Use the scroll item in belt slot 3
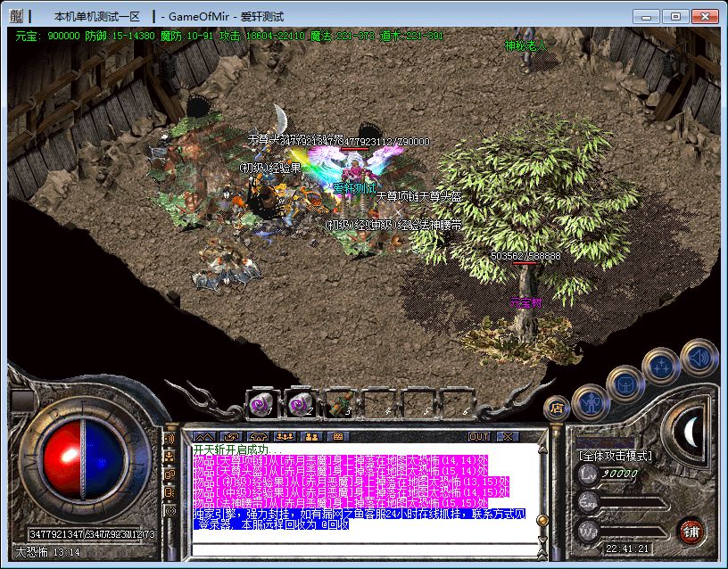Screen dimensions: 728x569 pyautogui.click(x=339, y=404)
